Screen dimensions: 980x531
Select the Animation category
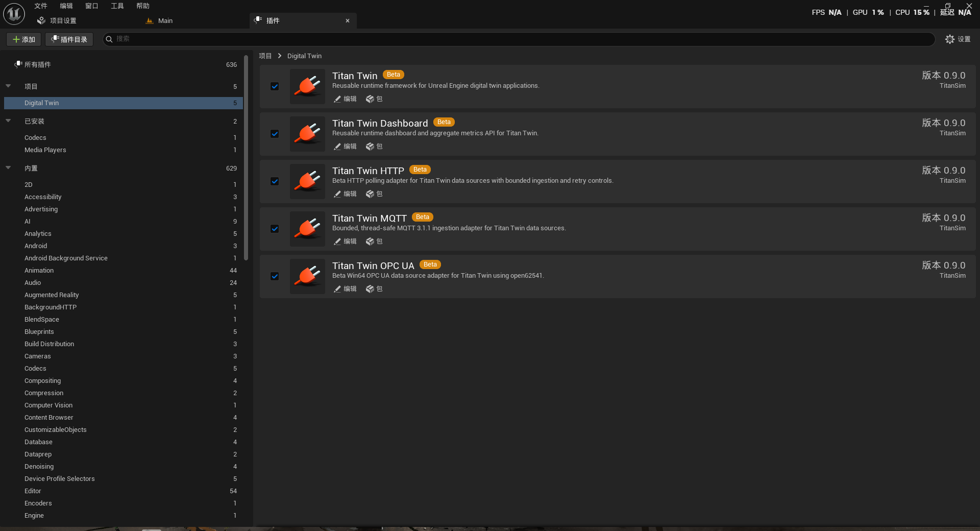[x=123, y=271]
